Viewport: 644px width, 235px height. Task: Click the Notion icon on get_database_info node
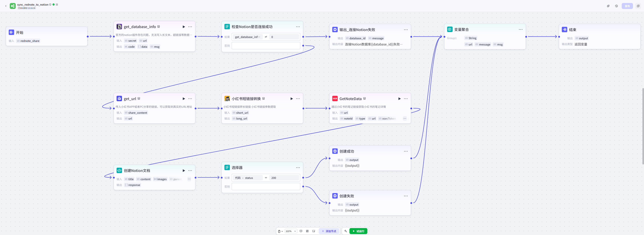tap(119, 27)
